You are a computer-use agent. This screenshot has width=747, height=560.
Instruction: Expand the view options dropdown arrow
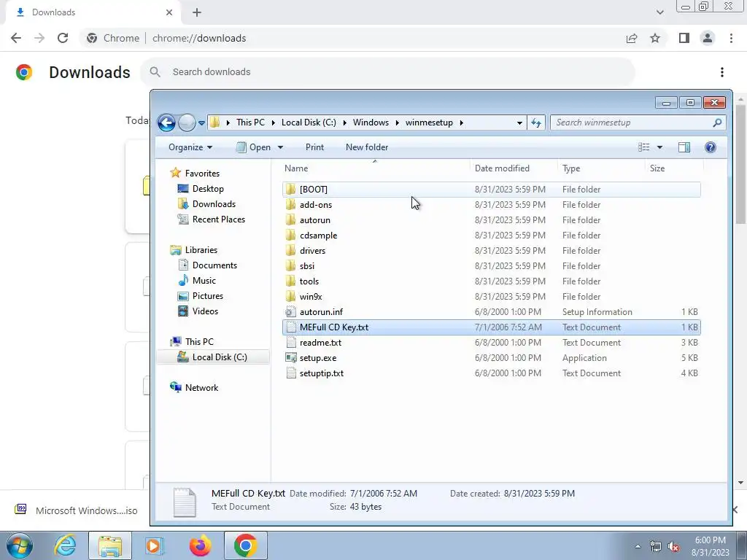pyautogui.click(x=659, y=147)
